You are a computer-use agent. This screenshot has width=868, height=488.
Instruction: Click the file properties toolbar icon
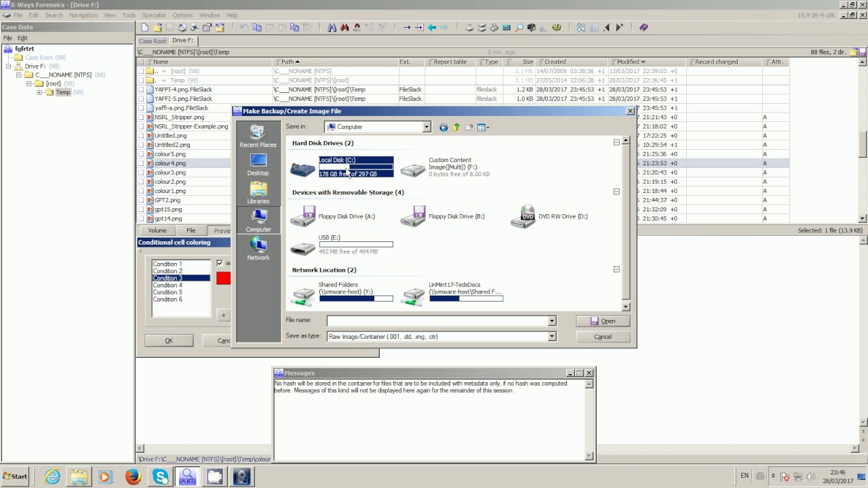pos(208,28)
